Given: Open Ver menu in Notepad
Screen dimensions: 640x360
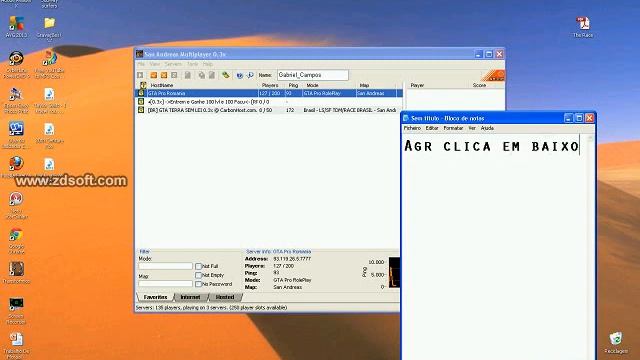Looking at the screenshot, I should click(472, 128).
